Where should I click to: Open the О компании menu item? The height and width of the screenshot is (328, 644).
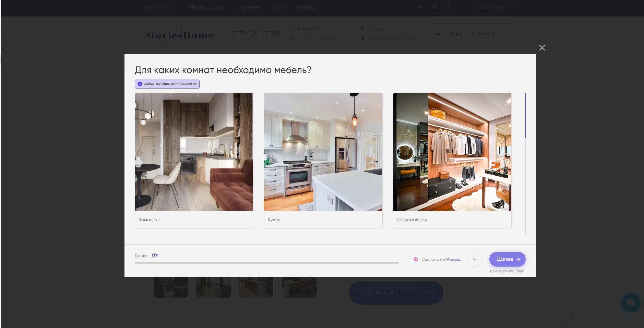(249, 7)
